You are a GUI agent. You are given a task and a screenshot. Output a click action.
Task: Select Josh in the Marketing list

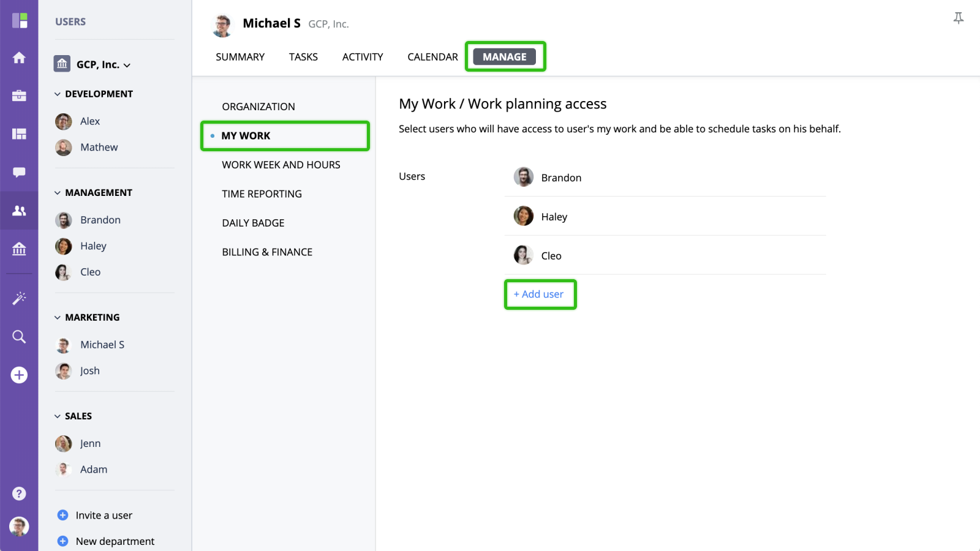point(89,371)
